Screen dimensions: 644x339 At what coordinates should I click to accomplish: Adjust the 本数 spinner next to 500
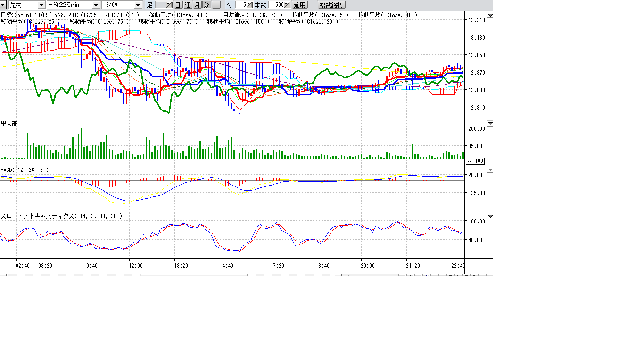(287, 5)
